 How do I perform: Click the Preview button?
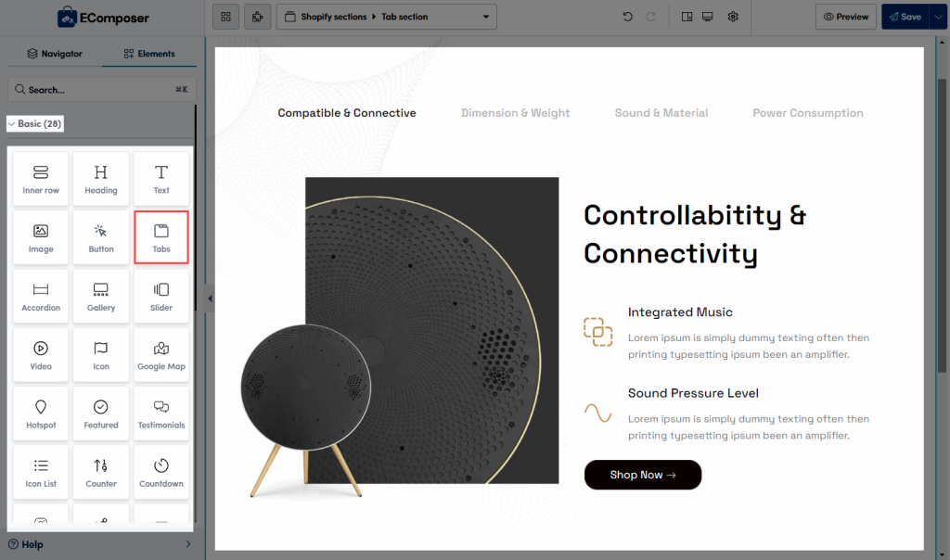click(846, 17)
